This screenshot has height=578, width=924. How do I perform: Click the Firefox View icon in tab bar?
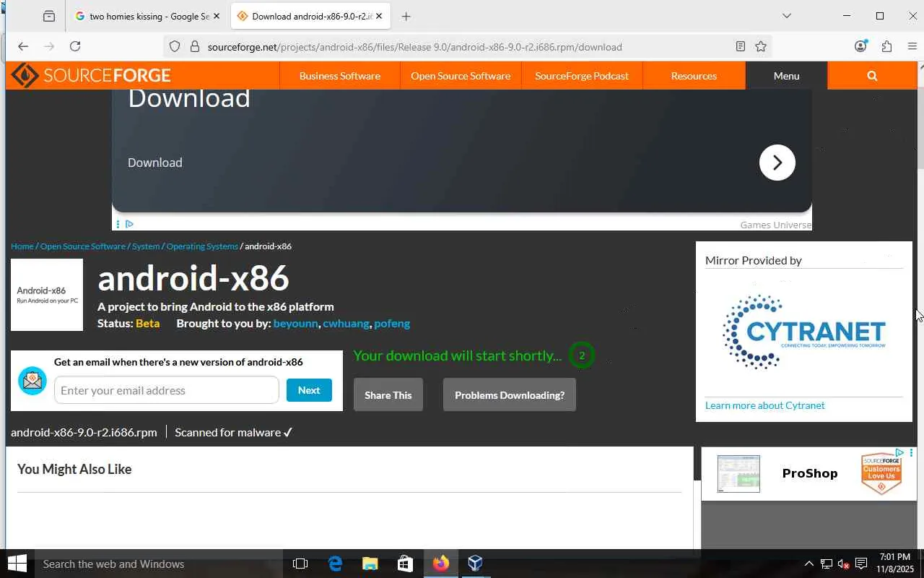[49, 16]
